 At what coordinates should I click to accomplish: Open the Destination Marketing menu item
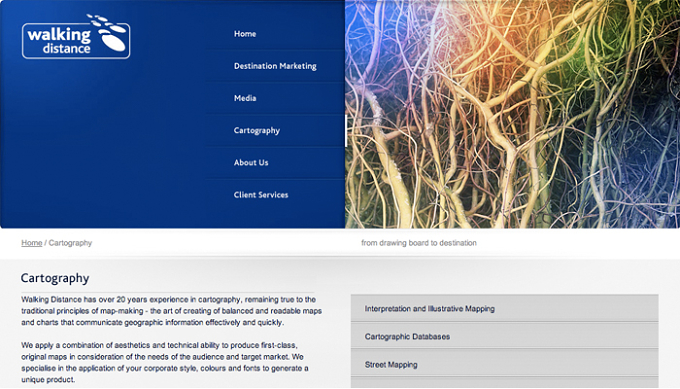275,66
